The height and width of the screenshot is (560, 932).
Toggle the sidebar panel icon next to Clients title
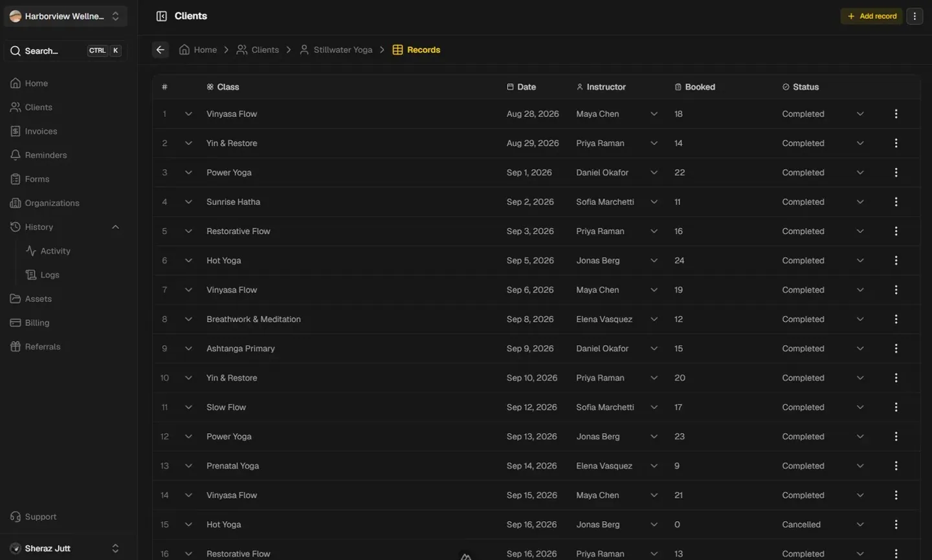pyautogui.click(x=162, y=16)
